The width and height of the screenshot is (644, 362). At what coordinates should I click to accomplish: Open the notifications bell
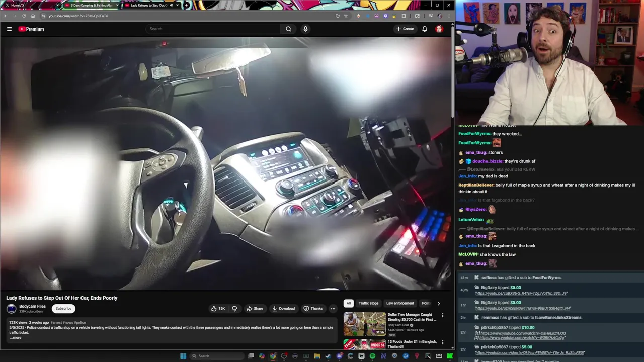pyautogui.click(x=425, y=29)
